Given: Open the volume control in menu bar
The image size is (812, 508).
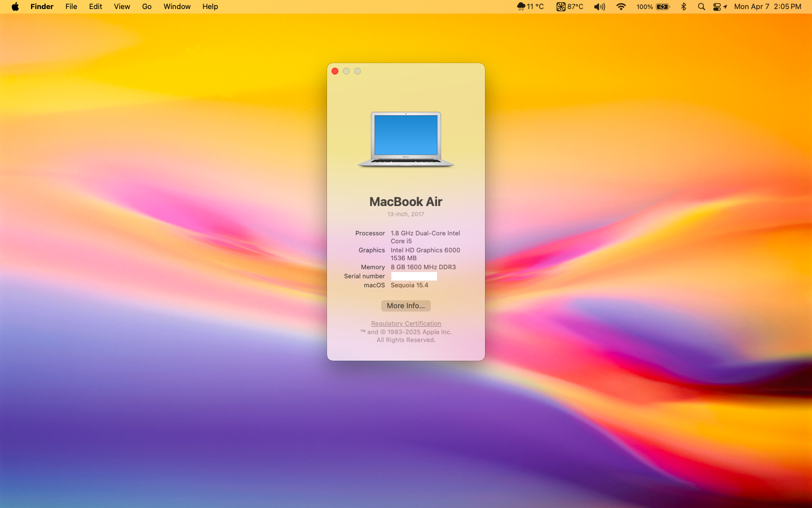Looking at the screenshot, I should tap(599, 7).
